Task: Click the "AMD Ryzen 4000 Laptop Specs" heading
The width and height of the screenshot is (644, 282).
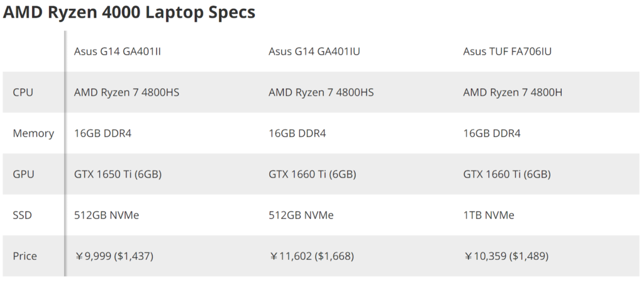Action: 129,13
